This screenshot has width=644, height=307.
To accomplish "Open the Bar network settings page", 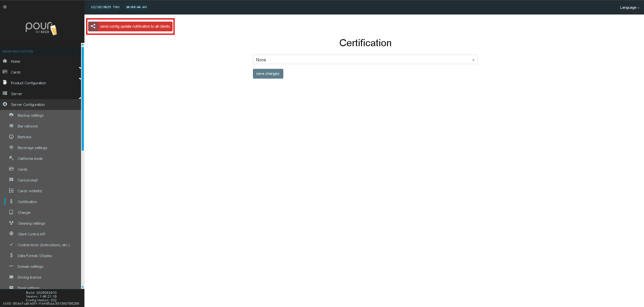I will [28, 126].
